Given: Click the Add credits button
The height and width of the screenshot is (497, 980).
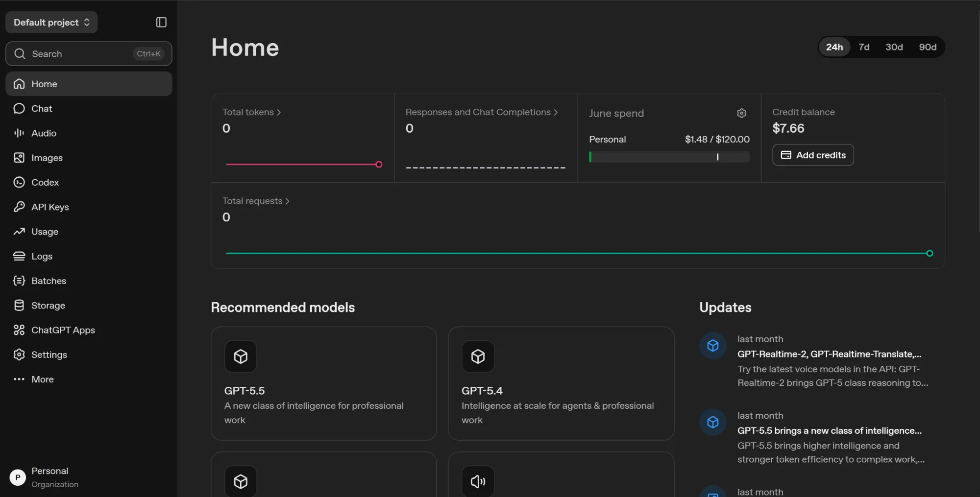Looking at the screenshot, I should coord(813,155).
